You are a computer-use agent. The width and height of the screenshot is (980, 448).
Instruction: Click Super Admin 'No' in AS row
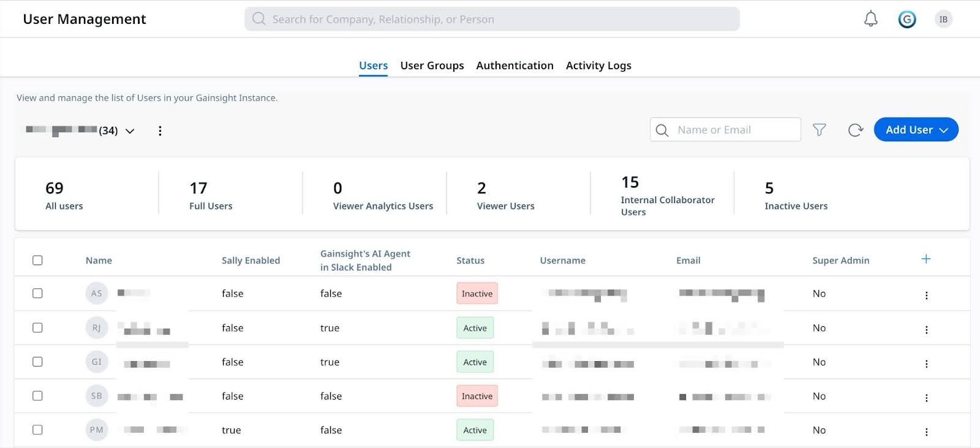point(819,294)
